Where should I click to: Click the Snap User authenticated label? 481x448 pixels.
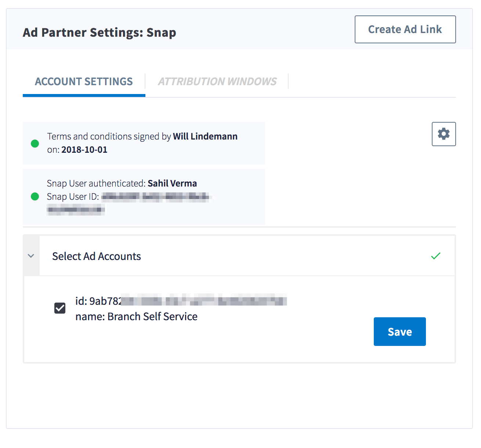point(96,184)
